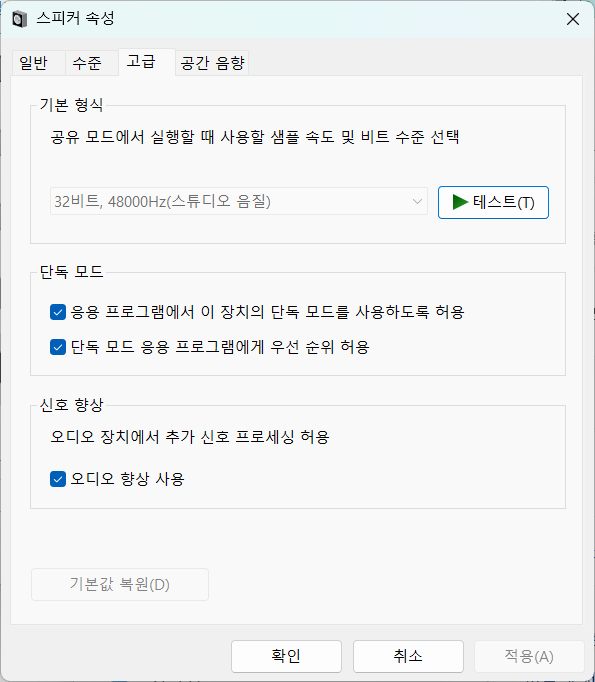Image resolution: width=595 pixels, height=682 pixels.
Task: Open the 32비트, 48000Hz format combo box
Action: tap(239, 201)
